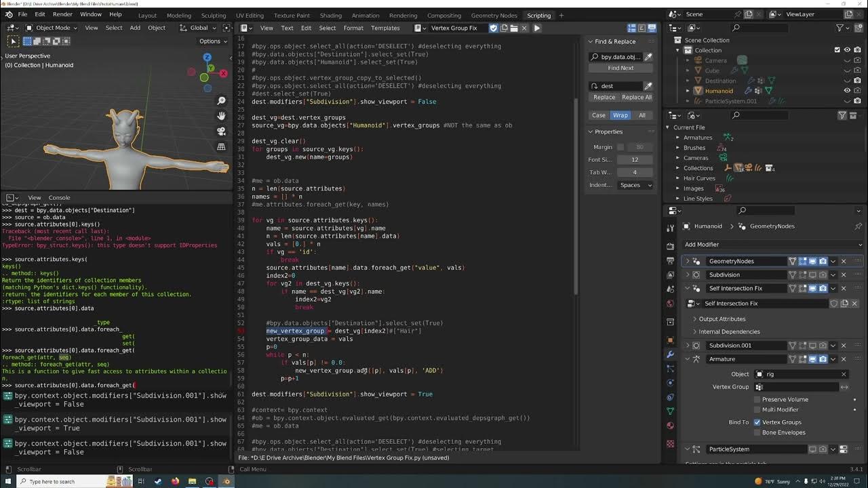
Task: Exclude Collection from view layer checkbox
Action: pos(837,50)
